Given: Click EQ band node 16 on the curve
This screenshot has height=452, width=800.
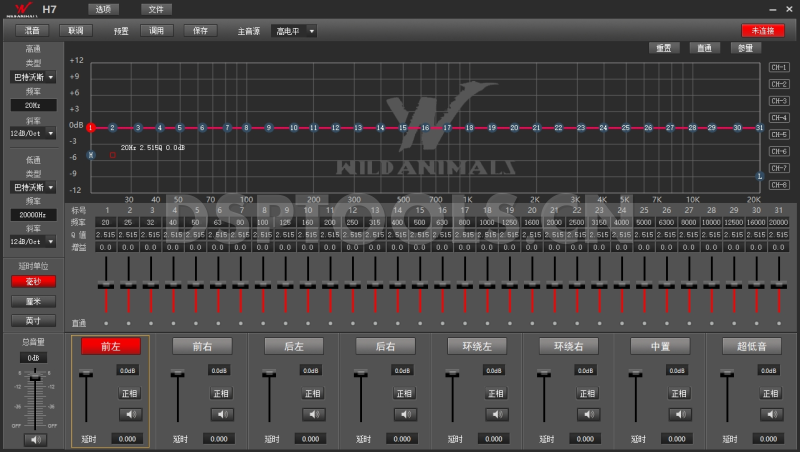Looking at the screenshot, I should 425,128.
